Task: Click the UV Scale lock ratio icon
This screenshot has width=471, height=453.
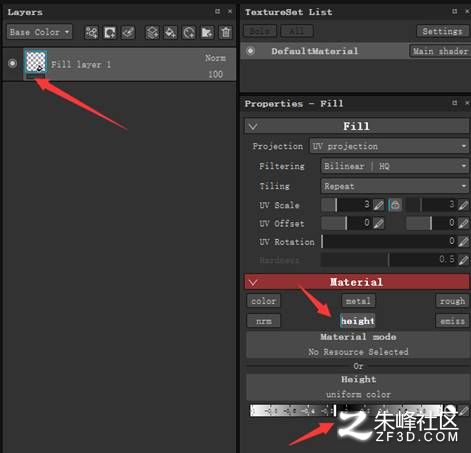Action: pyautogui.click(x=395, y=205)
